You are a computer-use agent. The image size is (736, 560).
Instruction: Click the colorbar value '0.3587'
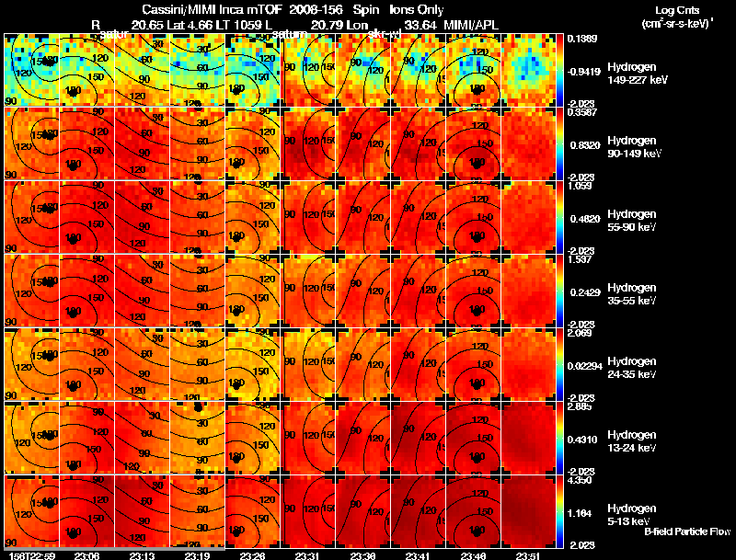coord(582,112)
